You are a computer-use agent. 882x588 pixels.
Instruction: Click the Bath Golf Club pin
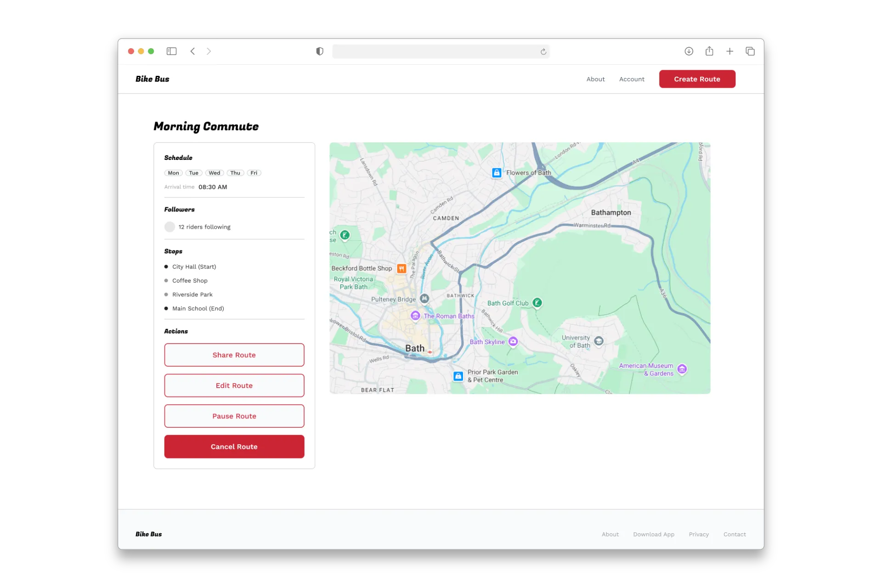click(x=537, y=303)
